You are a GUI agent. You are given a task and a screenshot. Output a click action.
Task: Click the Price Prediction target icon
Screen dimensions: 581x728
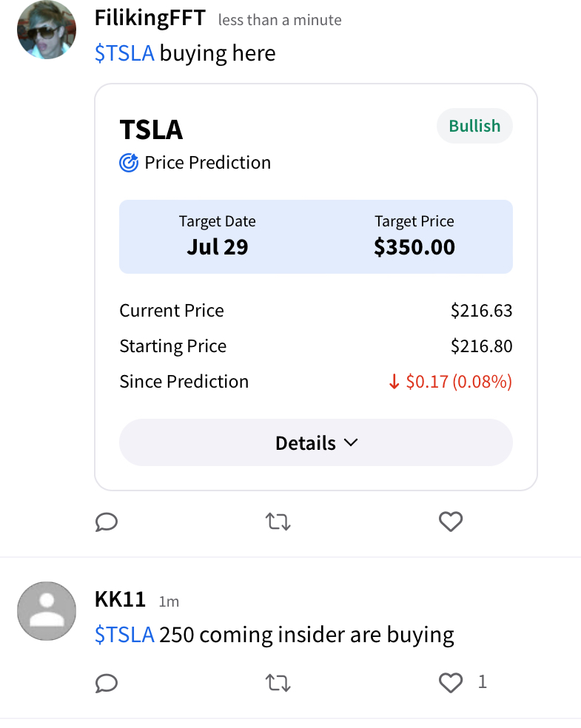pos(129,163)
